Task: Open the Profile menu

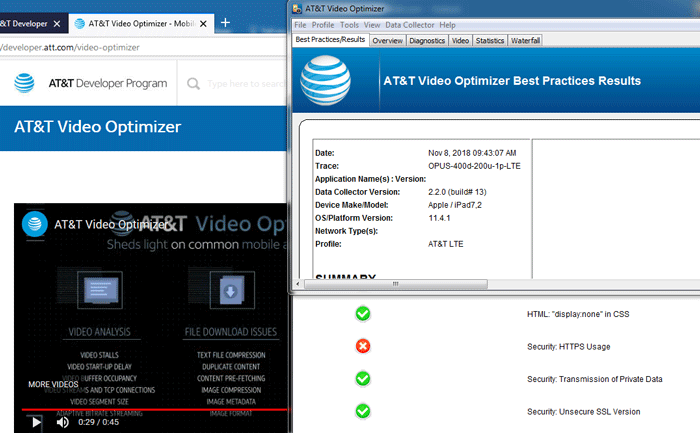Action: (323, 25)
